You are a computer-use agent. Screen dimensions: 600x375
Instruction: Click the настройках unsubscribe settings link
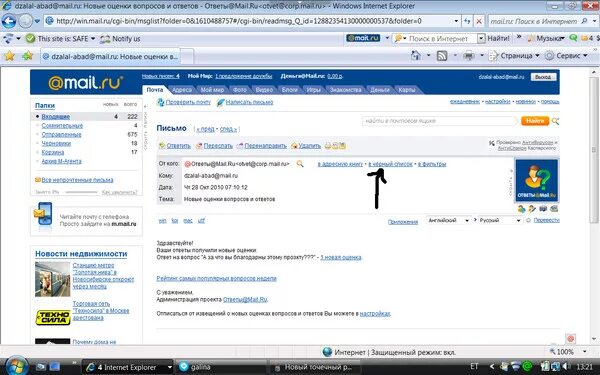click(375, 314)
